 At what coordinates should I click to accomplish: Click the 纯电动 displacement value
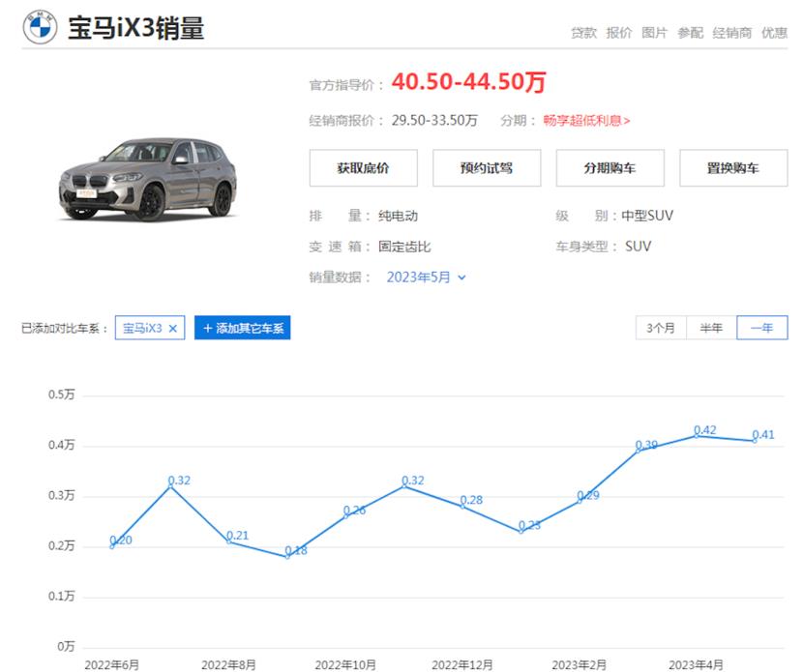click(398, 216)
